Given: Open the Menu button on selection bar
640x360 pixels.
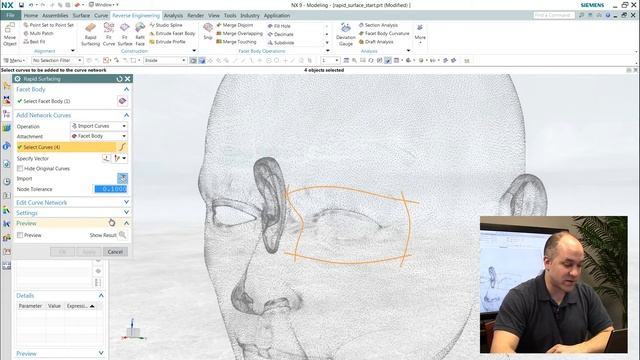Looking at the screenshot, I should 15,60.
